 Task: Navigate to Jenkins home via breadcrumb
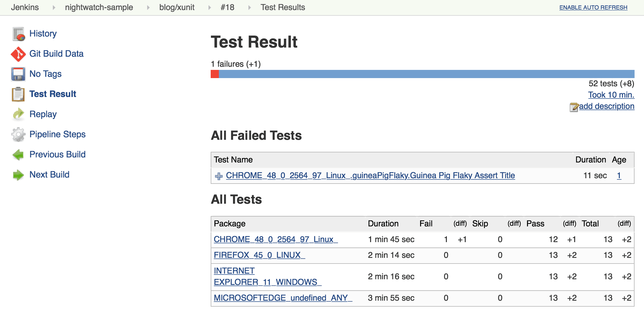25,7
